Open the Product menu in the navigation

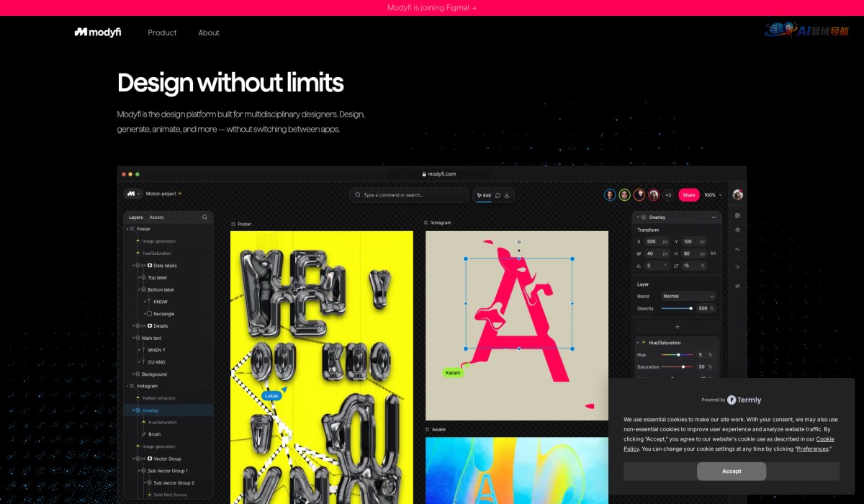tap(162, 32)
